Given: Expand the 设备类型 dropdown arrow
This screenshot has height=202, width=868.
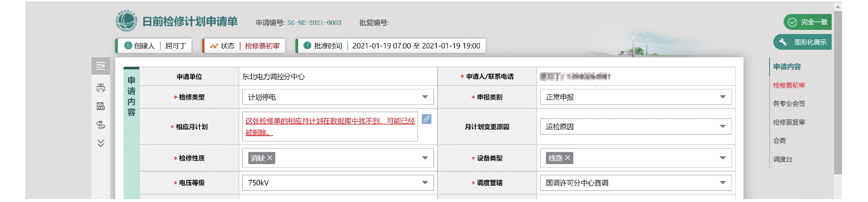Looking at the screenshot, I should click(722, 158).
